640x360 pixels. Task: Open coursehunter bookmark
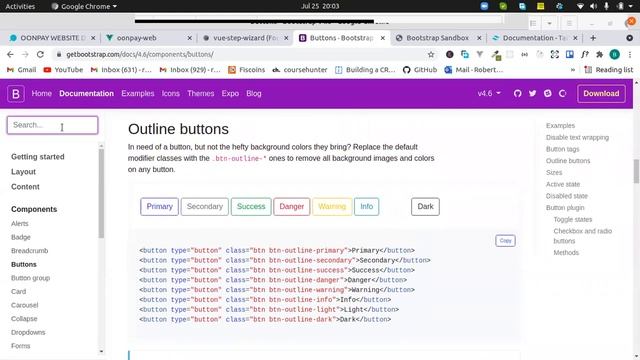point(300,70)
